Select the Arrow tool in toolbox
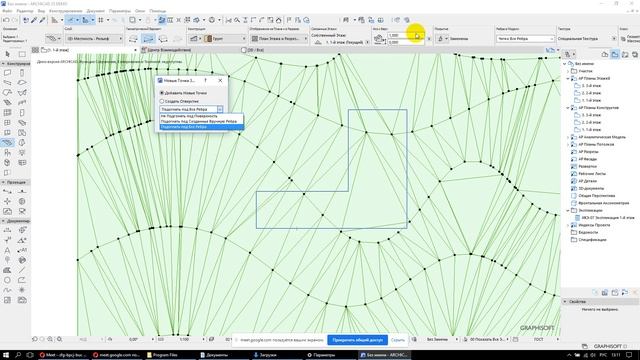640x360 pixels. pyautogui.click(x=7, y=54)
